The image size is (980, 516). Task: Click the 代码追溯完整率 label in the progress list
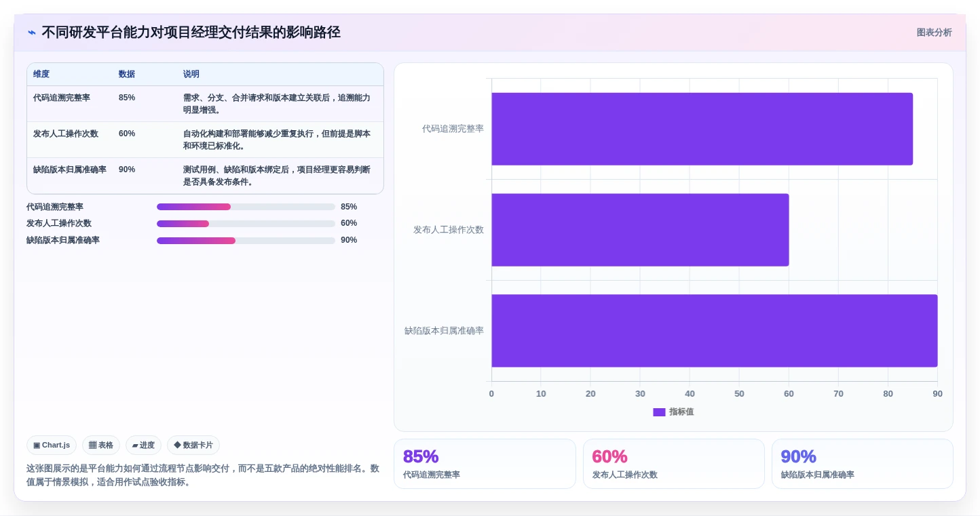click(55, 207)
